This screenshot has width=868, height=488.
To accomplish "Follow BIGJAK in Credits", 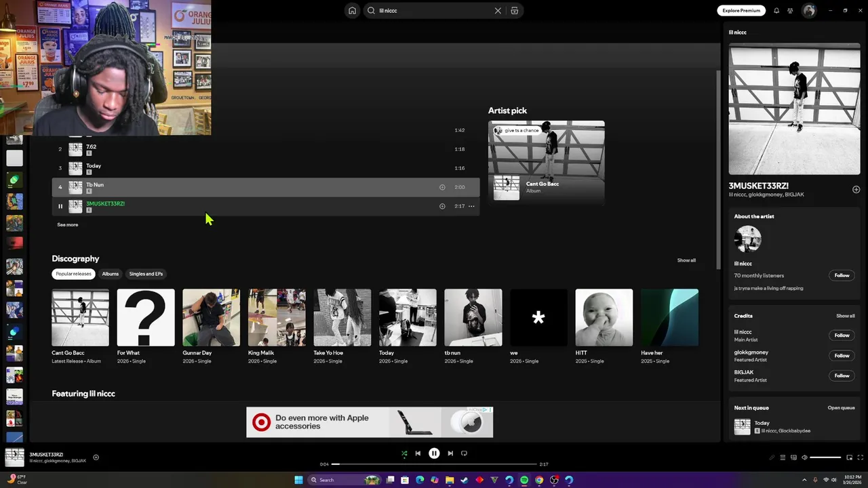I will point(842,375).
